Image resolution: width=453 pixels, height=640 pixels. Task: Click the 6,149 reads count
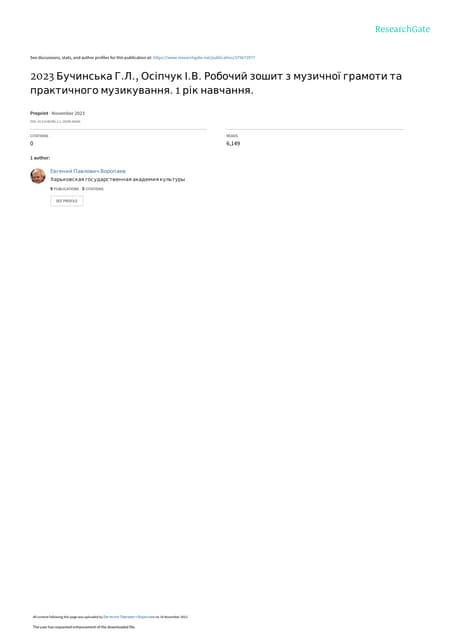pos(233,144)
